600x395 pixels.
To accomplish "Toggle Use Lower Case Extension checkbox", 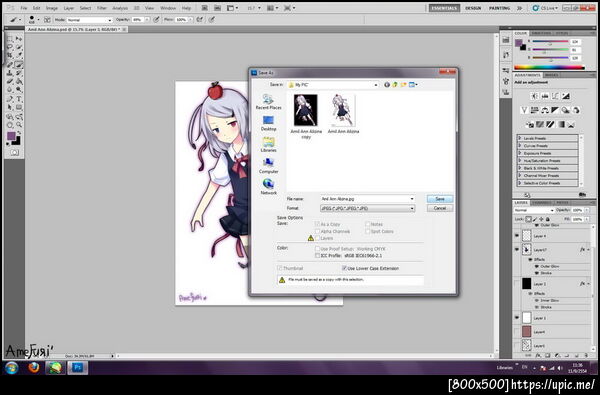I will click(344, 268).
